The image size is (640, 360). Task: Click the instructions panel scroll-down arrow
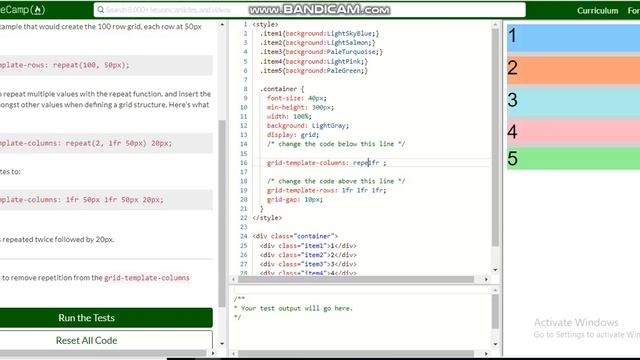[222, 344]
